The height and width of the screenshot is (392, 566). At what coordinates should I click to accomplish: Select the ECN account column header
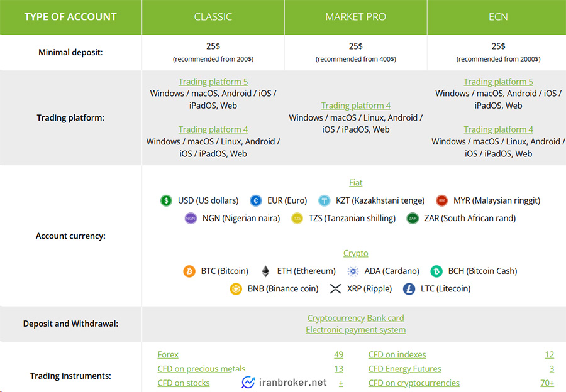point(498,17)
